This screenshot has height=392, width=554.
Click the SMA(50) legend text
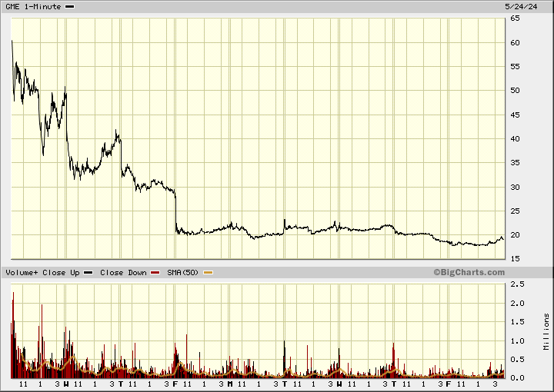click(182, 273)
